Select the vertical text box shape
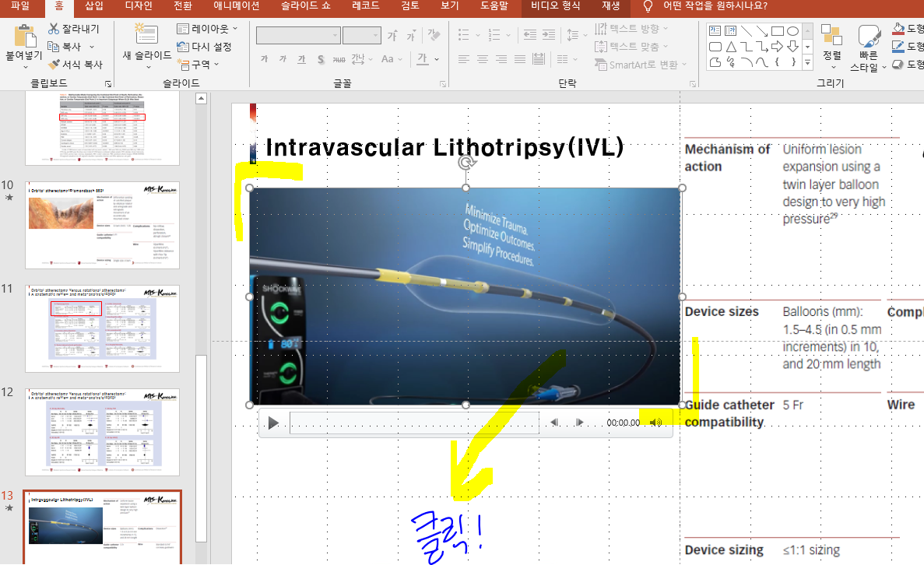Viewport: 924px width, 565px height. click(x=731, y=30)
